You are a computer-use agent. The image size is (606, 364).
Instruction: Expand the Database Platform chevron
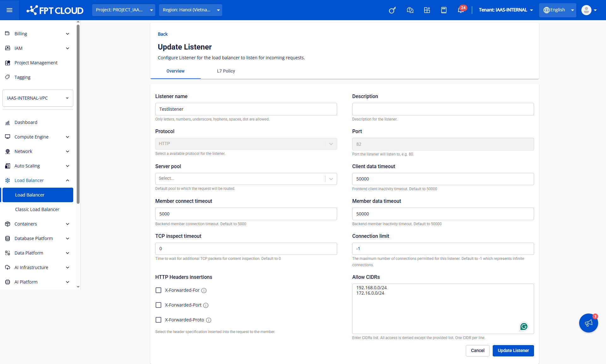68,238
